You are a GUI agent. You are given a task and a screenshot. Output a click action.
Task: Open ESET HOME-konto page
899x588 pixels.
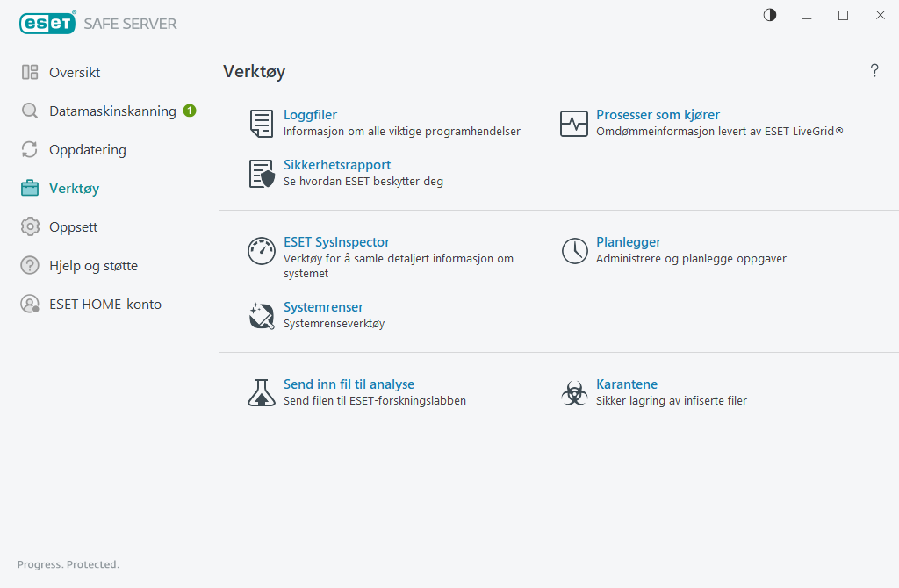[x=104, y=305]
